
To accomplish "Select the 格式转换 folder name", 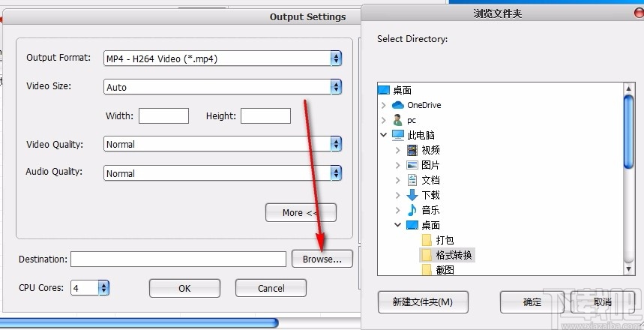I will pyautogui.click(x=454, y=255).
